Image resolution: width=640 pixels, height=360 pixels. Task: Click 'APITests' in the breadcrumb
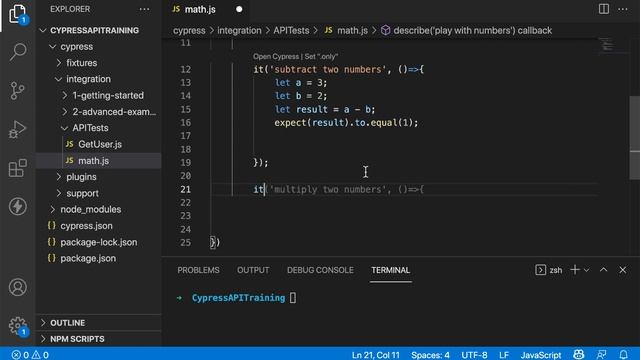click(291, 31)
